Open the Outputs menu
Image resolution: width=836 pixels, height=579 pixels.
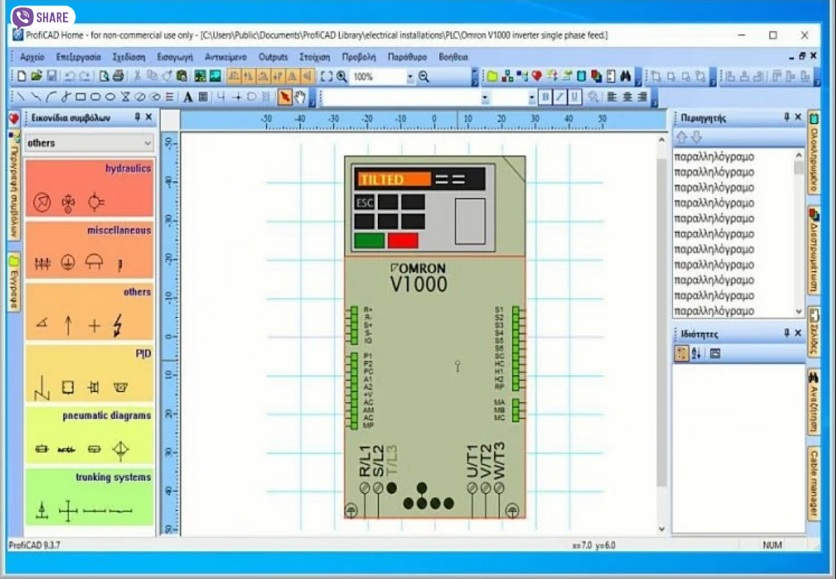pyautogui.click(x=273, y=57)
